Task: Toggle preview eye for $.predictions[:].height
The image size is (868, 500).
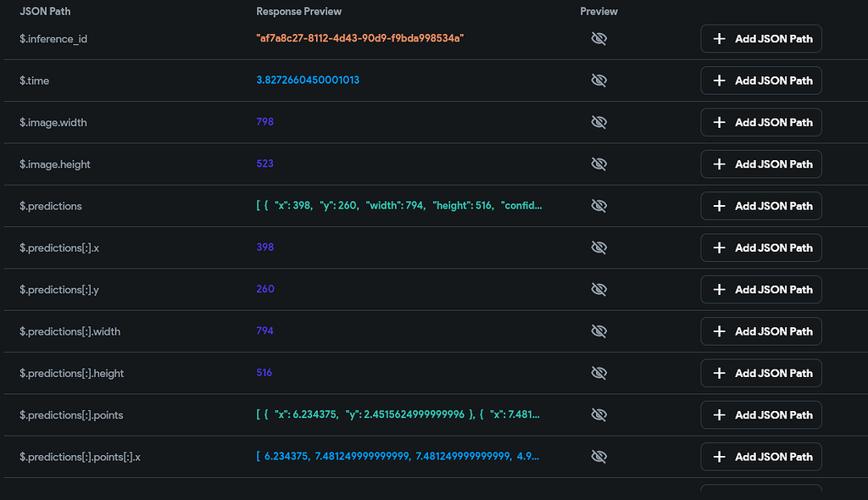Action: coord(598,373)
